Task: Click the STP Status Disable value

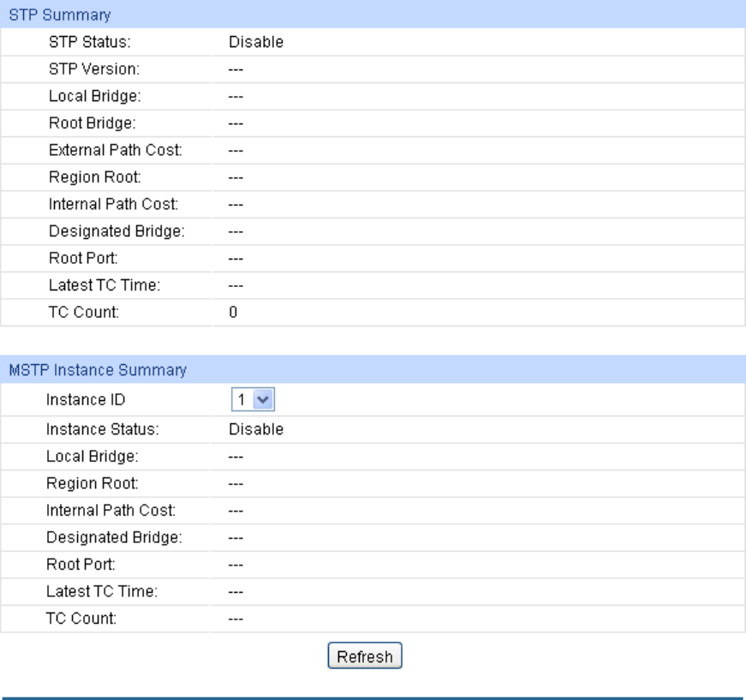Action: 256,41
